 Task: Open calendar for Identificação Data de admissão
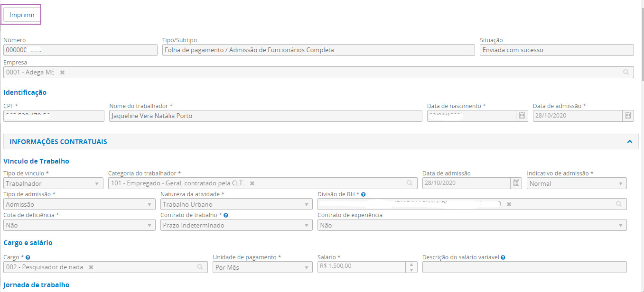tap(628, 116)
